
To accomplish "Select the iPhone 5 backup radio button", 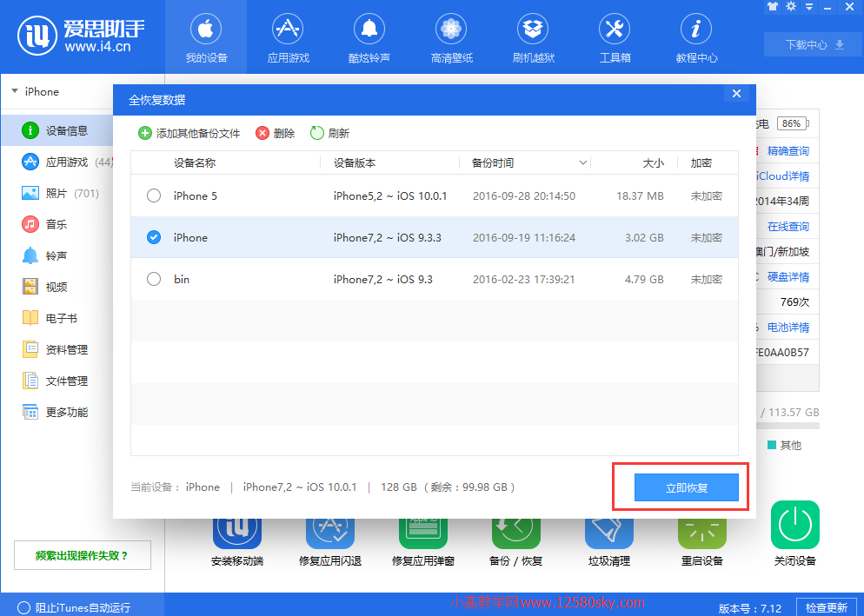I will point(154,195).
